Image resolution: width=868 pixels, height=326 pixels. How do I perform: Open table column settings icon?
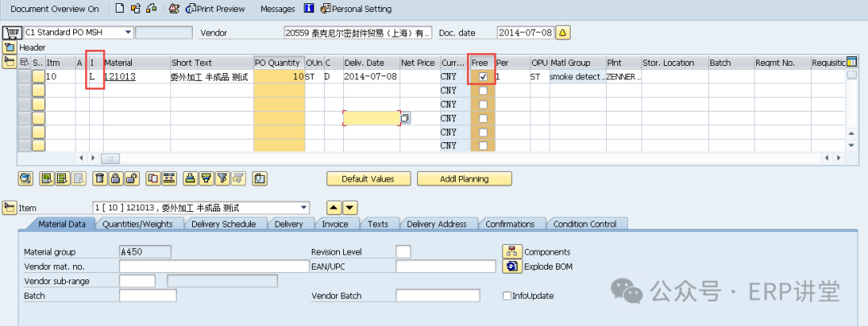(851, 63)
